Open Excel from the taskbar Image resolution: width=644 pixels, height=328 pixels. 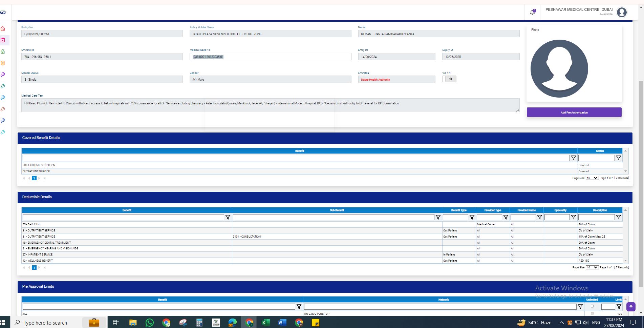(x=265, y=323)
